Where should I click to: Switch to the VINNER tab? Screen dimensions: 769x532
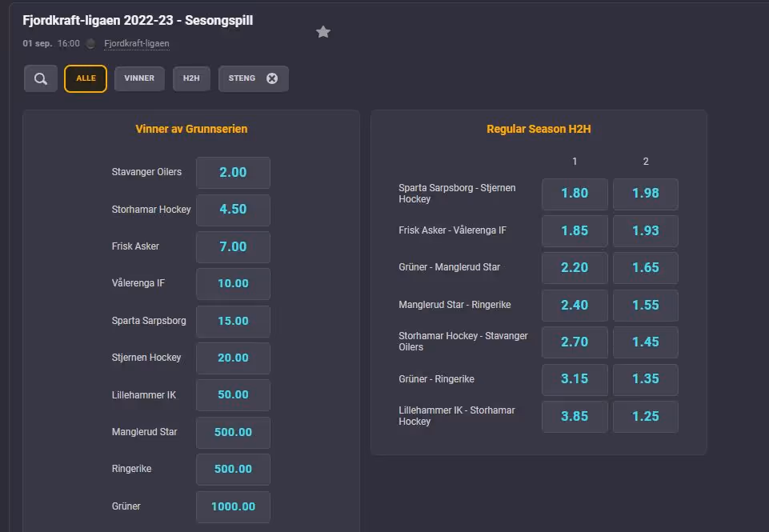(139, 78)
